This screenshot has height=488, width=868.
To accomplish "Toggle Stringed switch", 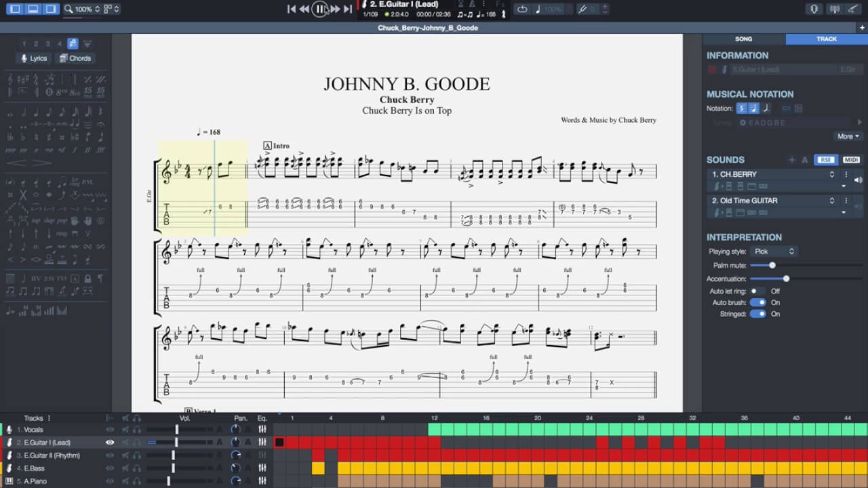I will (758, 314).
